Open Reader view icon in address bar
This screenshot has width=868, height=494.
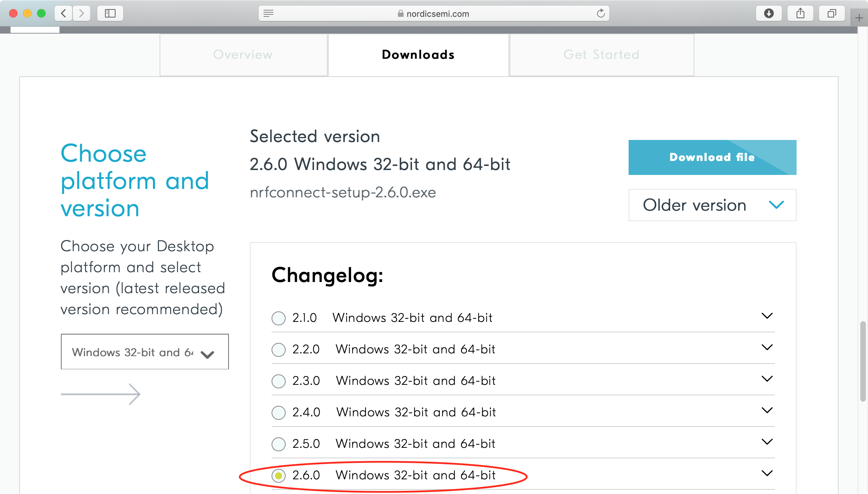pyautogui.click(x=268, y=13)
